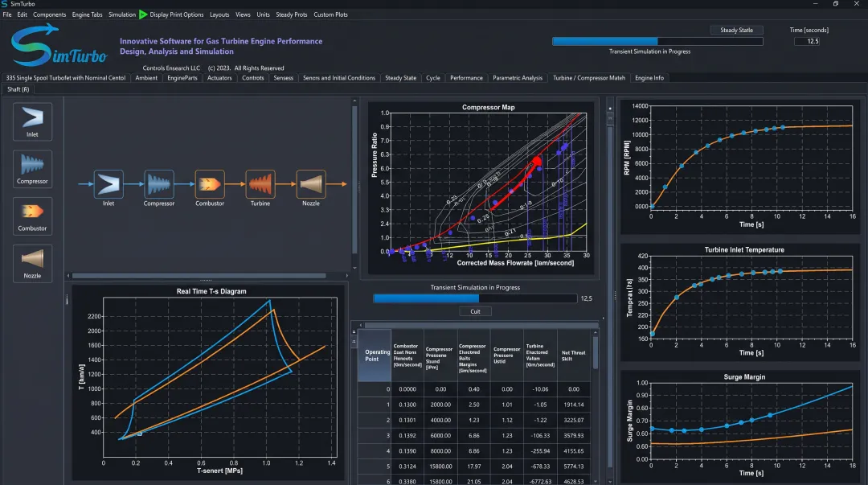Click the results table vertical scrollbar
This screenshot has width=868, height=485.
(596, 352)
